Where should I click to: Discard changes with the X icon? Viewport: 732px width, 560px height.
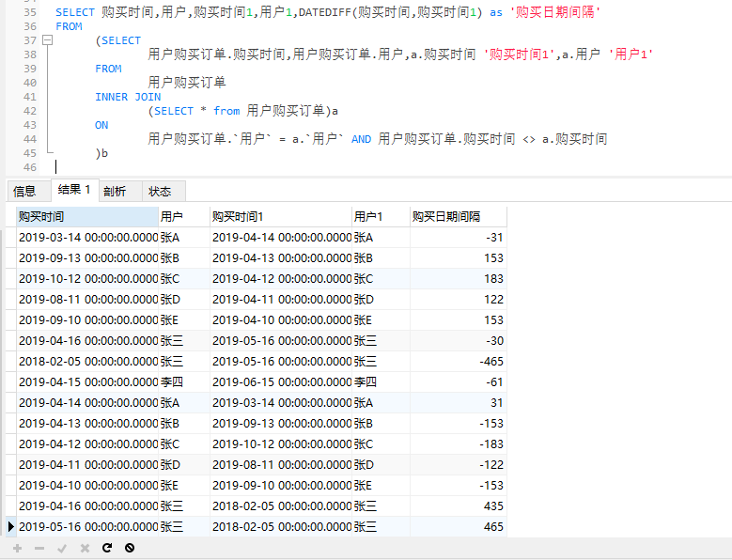[x=85, y=548]
